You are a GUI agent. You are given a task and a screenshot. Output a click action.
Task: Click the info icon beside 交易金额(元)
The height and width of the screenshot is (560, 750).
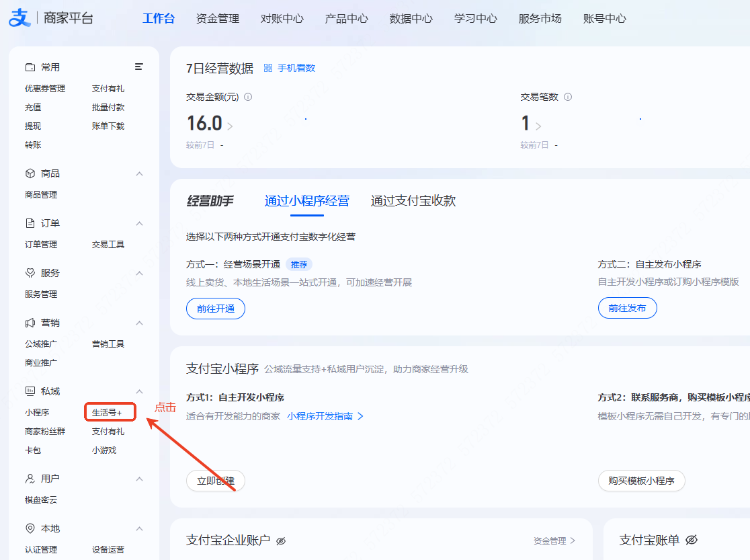tap(248, 96)
